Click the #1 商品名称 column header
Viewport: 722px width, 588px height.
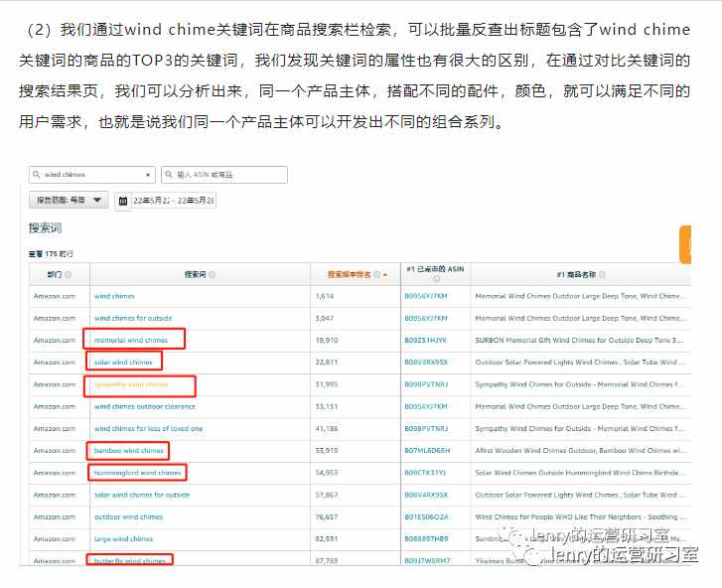[x=576, y=274]
